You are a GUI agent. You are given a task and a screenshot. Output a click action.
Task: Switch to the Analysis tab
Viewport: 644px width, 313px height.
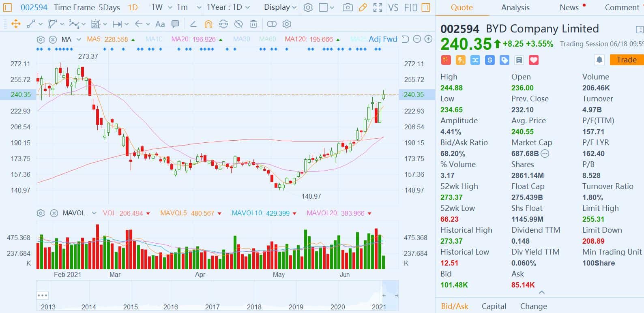(x=515, y=7)
